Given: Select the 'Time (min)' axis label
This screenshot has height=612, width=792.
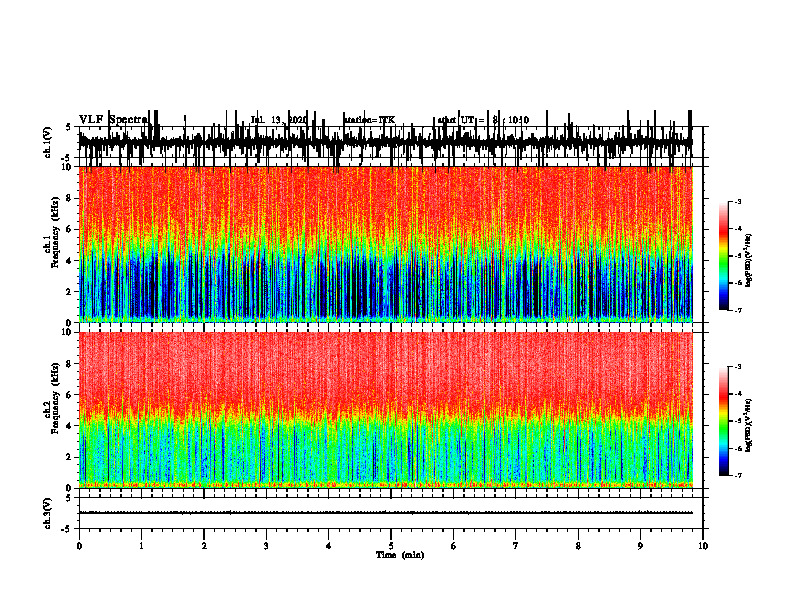Looking at the screenshot, I should (x=400, y=555).
